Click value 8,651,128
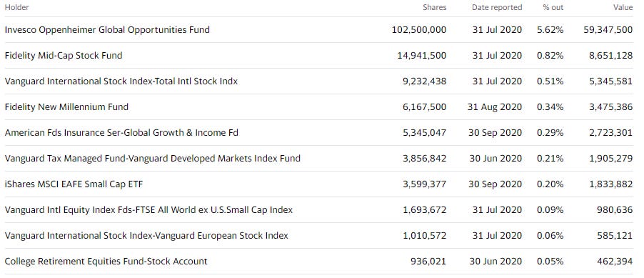The width and height of the screenshot is (644, 278). 610,56
